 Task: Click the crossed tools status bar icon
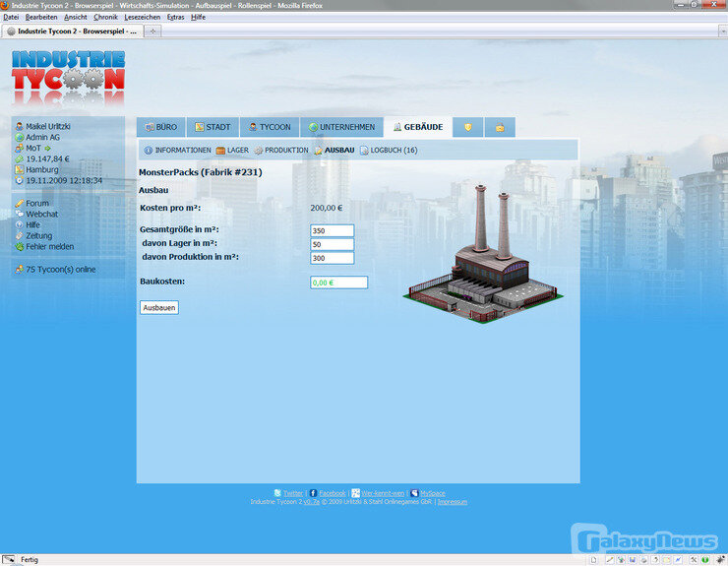[694, 560]
